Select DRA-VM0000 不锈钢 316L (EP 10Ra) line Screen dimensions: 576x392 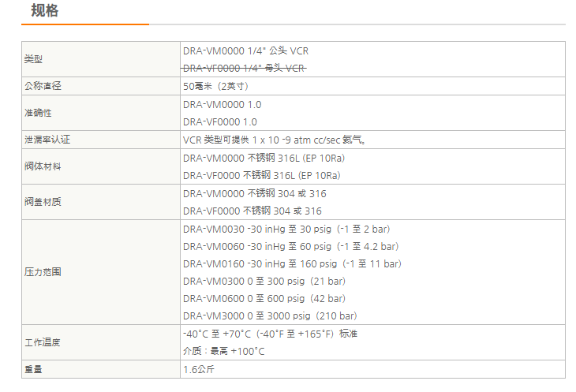(x=262, y=159)
